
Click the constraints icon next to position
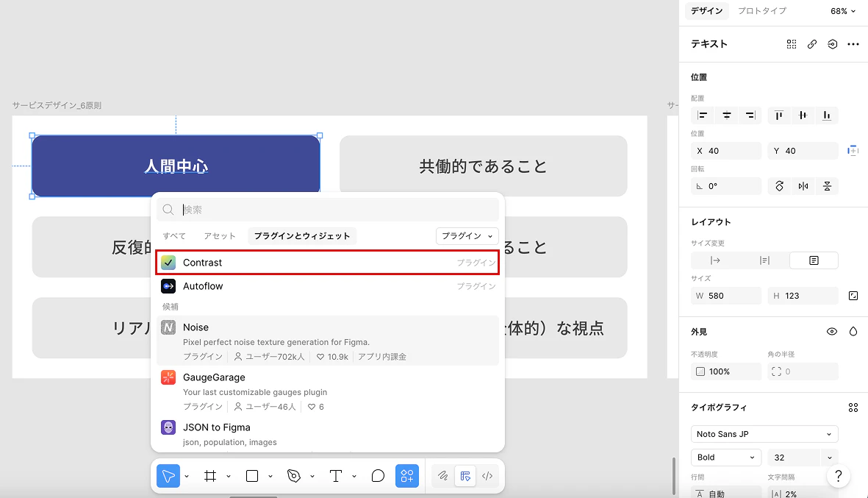pos(853,151)
